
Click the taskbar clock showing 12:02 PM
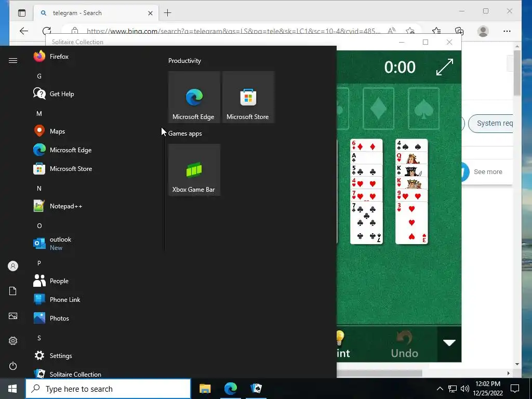tap(488, 389)
